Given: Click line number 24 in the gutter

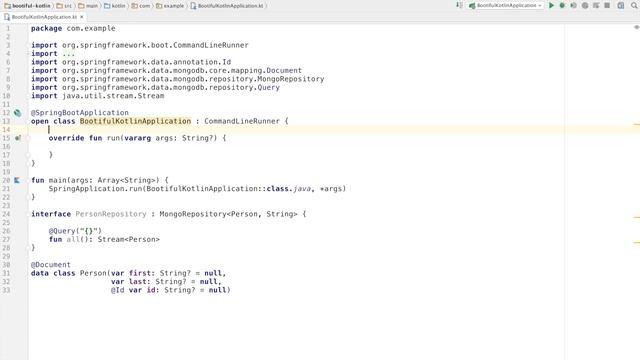Looking at the screenshot, I should point(6,214).
